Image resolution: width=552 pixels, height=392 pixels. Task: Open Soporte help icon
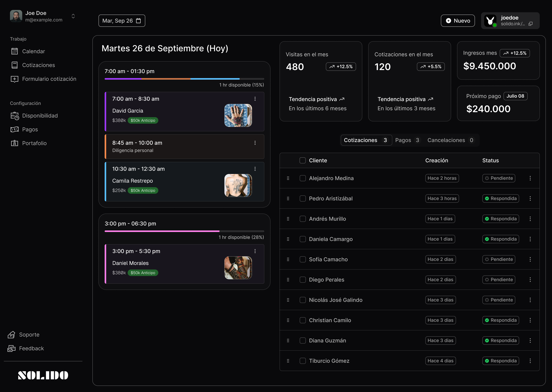click(11, 335)
